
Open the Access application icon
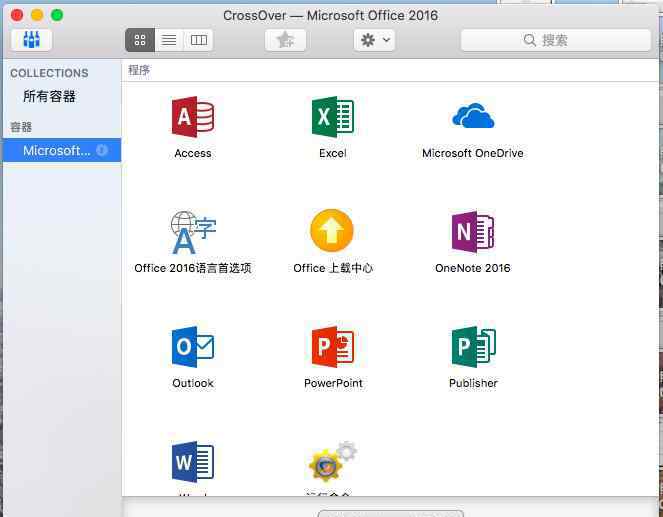[193, 117]
